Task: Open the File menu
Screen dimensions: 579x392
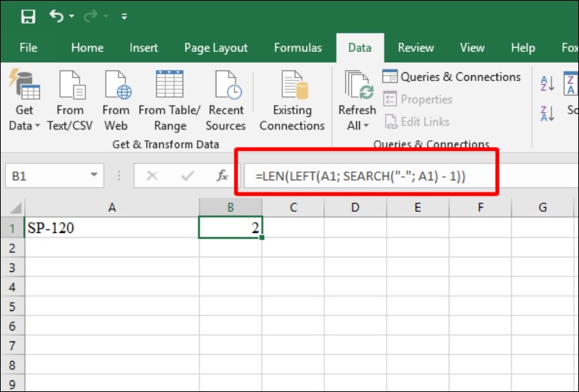Action: 28,48
